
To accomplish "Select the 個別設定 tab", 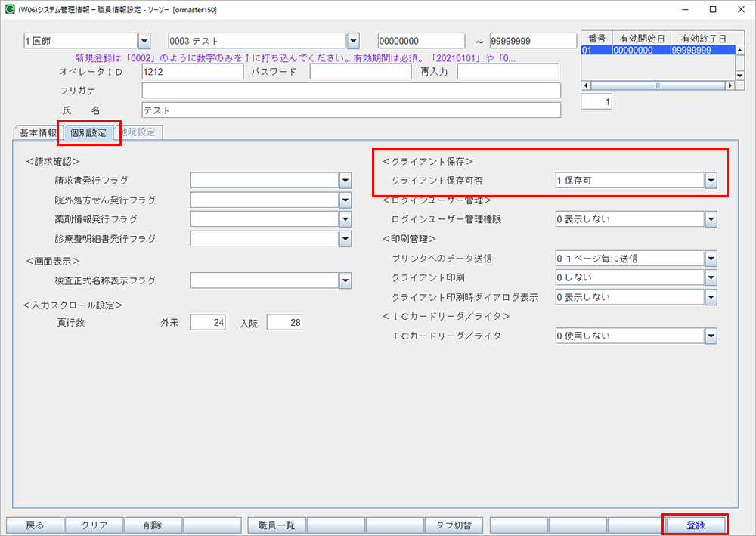I will coord(88,133).
